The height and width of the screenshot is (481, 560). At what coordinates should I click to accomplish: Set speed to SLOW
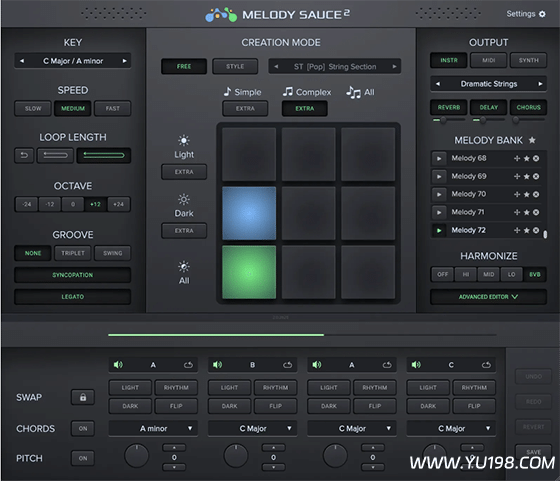[33, 109]
